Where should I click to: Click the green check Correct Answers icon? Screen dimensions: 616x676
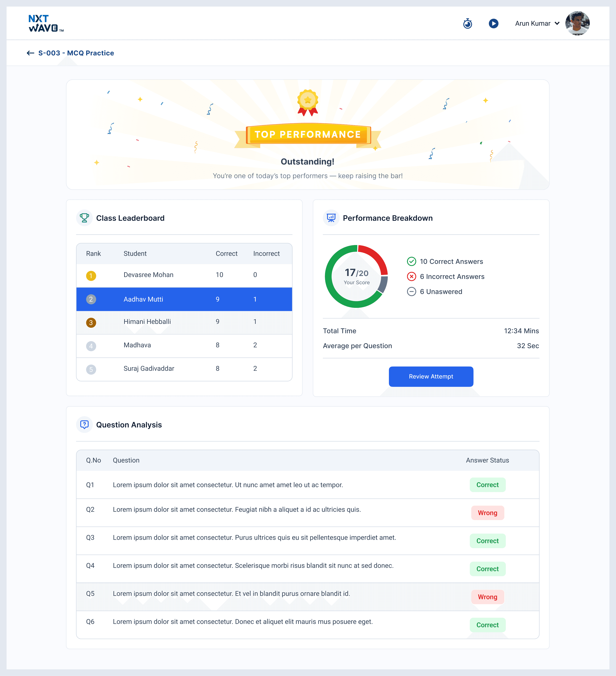click(x=411, y=261)
